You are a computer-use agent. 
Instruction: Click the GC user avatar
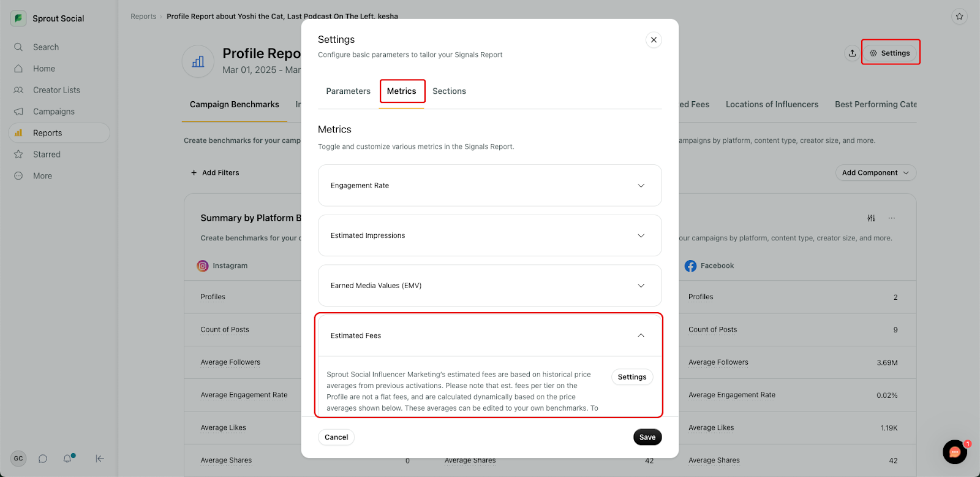[x=18, y=459]
